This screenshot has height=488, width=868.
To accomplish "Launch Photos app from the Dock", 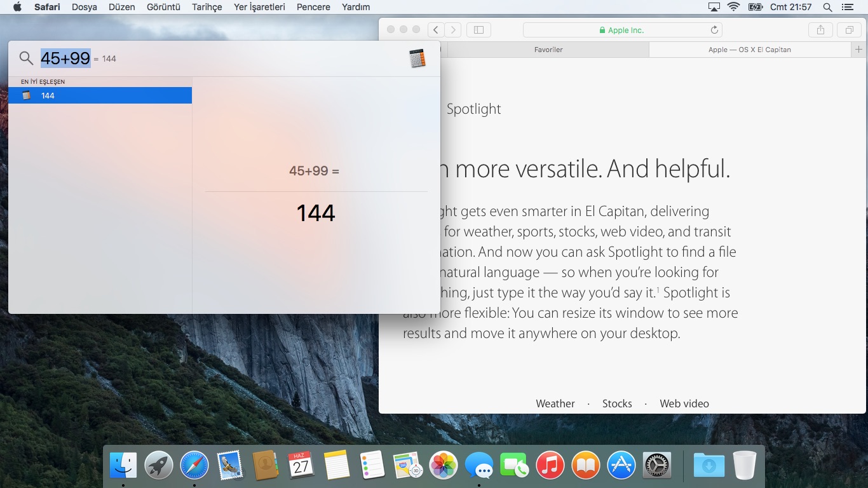I will click(444, 466).
